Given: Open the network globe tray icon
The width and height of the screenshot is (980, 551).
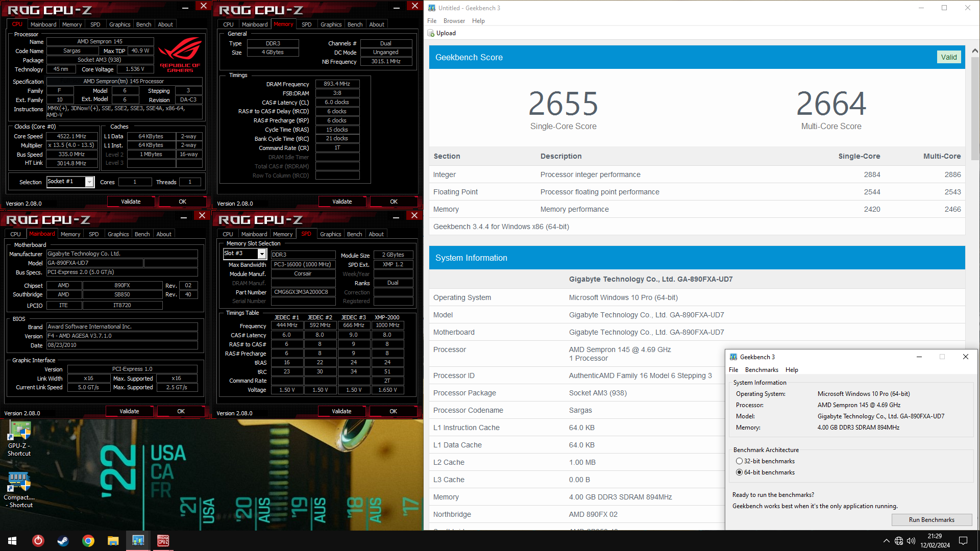Looking at the screenshot, I should [899, 541].
